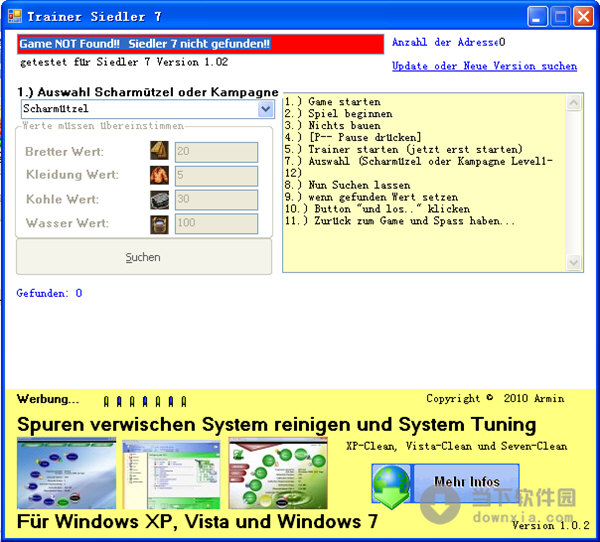Click the Version 1.0.2 label
This screenshot has width=600, height=542.
(x=551, y=525)
